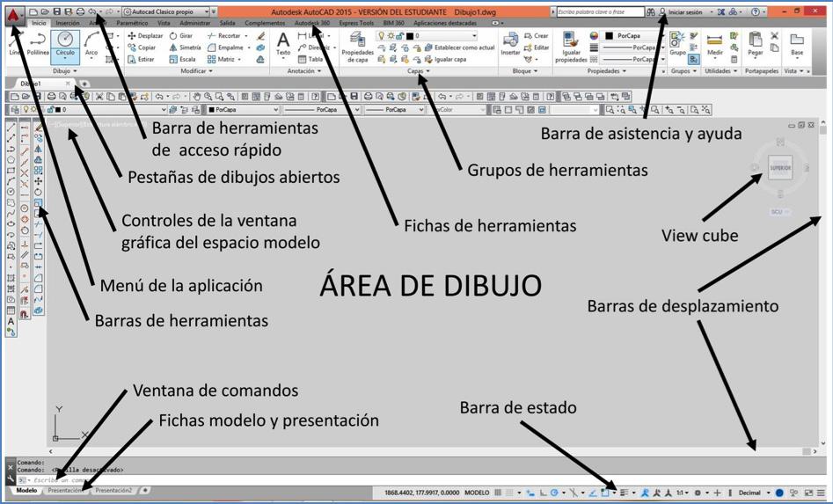Expand the Modificar panel dropdown

[196, 70]
